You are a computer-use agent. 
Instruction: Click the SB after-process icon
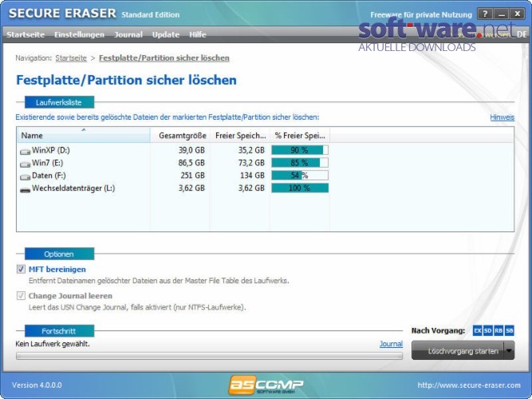509,330
